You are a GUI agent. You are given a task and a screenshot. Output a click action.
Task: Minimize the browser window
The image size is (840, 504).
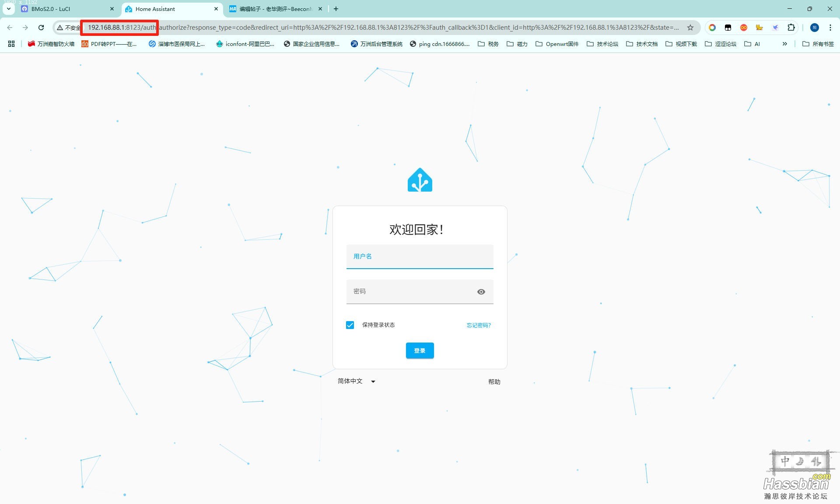(x=790, y=9)
